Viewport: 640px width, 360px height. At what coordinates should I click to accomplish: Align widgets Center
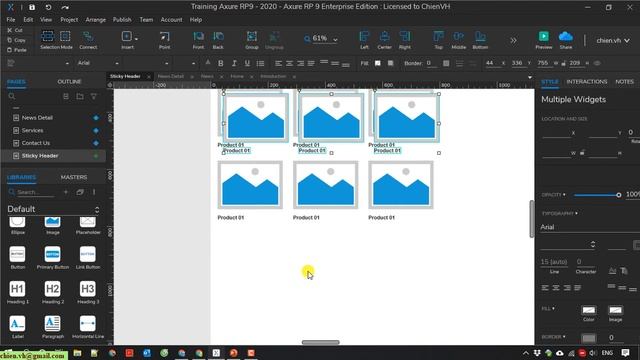(x=384, y=40)
